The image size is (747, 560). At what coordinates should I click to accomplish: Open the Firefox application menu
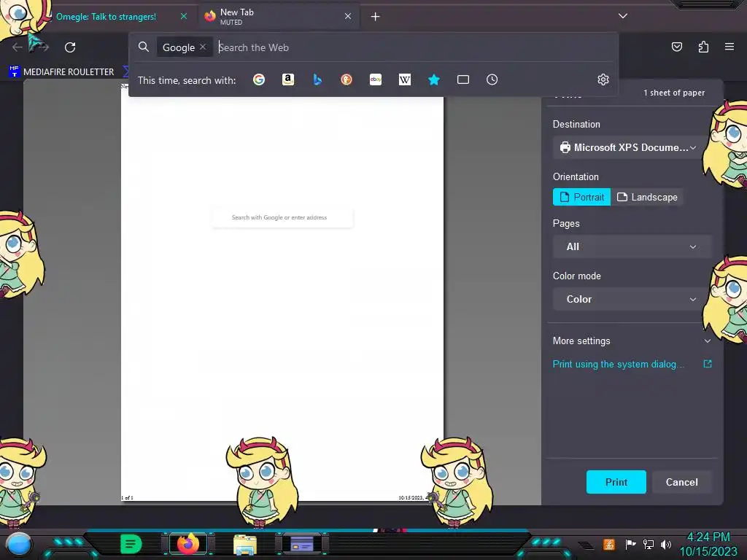pos(729,47)
